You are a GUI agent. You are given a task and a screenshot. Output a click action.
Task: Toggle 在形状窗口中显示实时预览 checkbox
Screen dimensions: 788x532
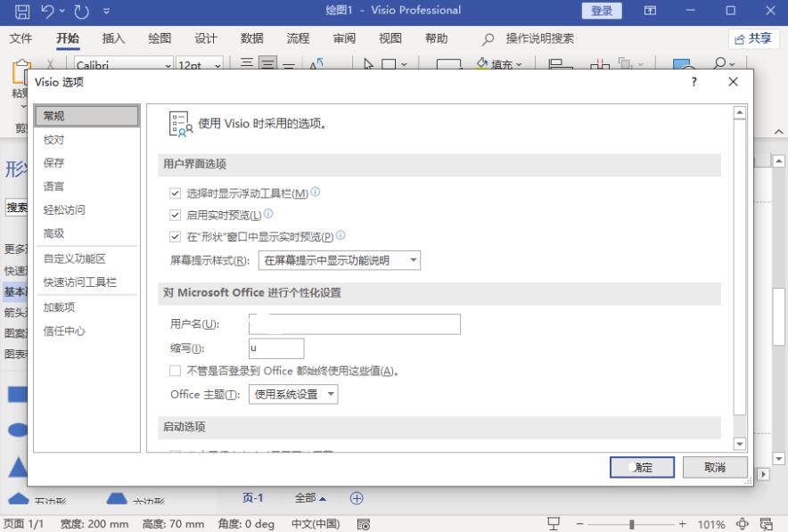(x=175, y=237)
